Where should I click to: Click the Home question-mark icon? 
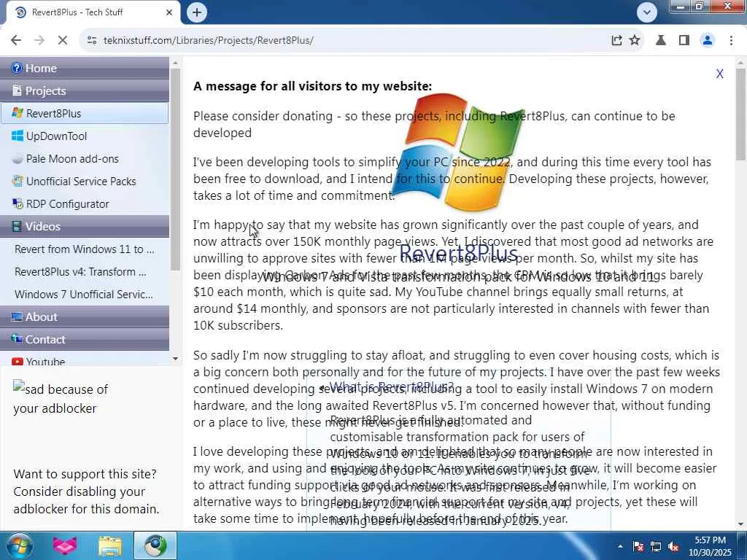coord(17,68)
